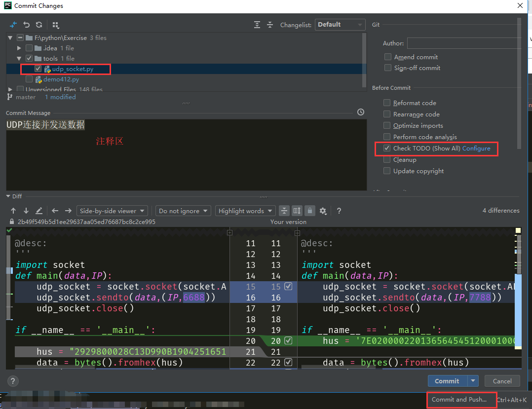The width and height of the screenshot is (532, 409).
Task: Enable Perform code analysis checkbox
Action: (x=387, y=137)
